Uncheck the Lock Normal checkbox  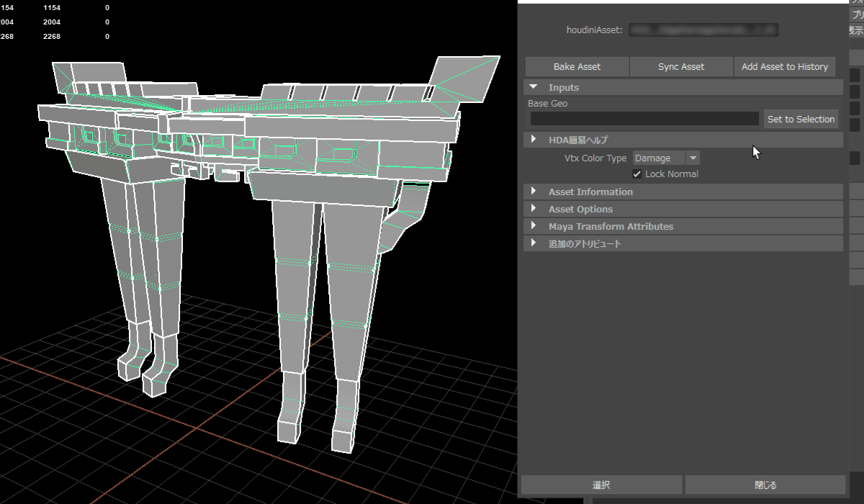pyautogui.click(x=636, y=174)
